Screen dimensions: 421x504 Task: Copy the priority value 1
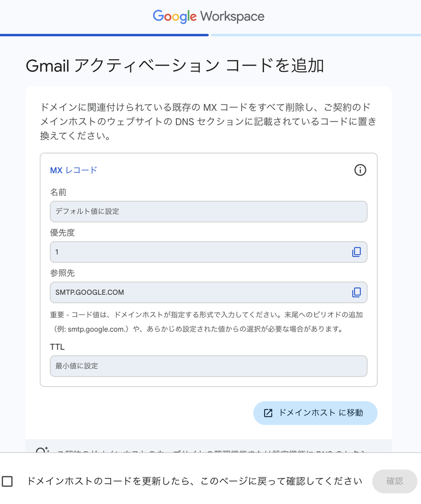[356, 252]
